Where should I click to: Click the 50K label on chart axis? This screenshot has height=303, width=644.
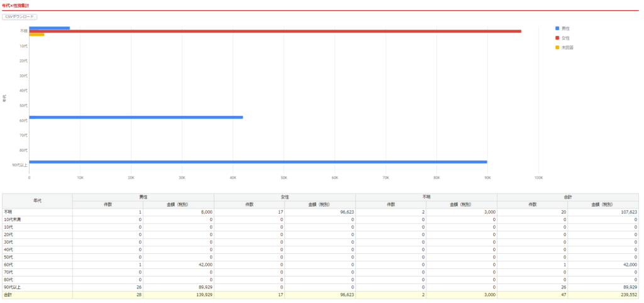(x=284, y=178)
